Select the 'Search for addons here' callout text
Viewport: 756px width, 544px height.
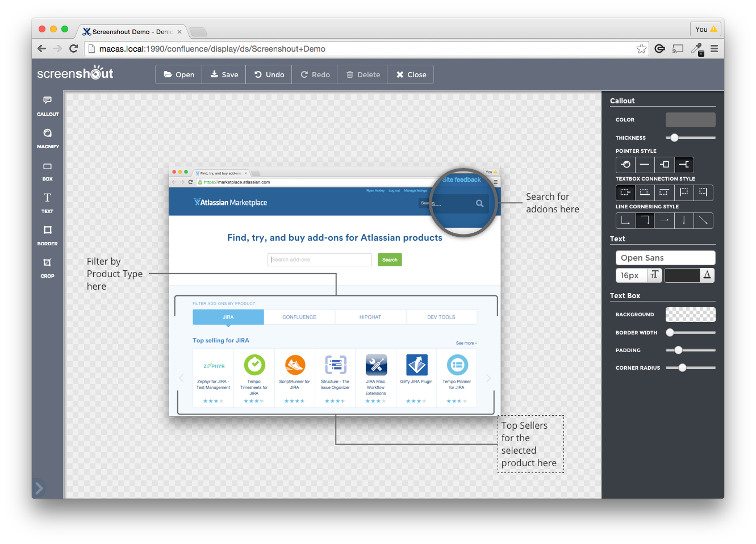[x=553, y=203]
